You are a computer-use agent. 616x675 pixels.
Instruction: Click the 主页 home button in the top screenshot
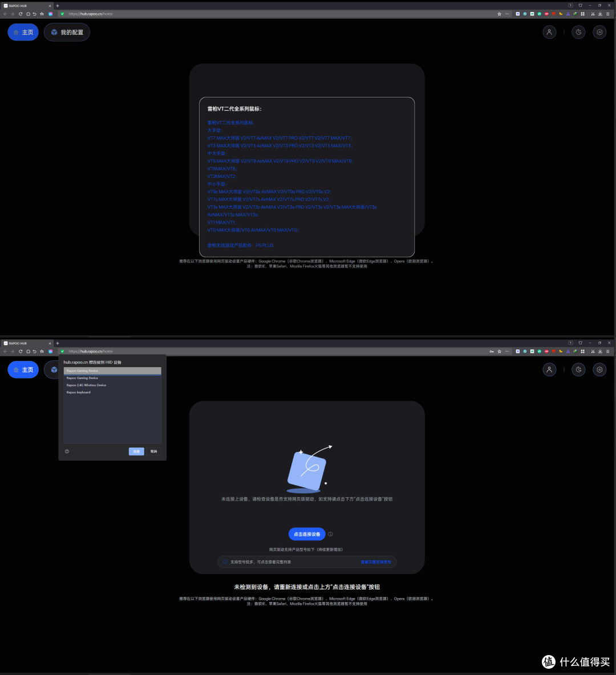23,32
